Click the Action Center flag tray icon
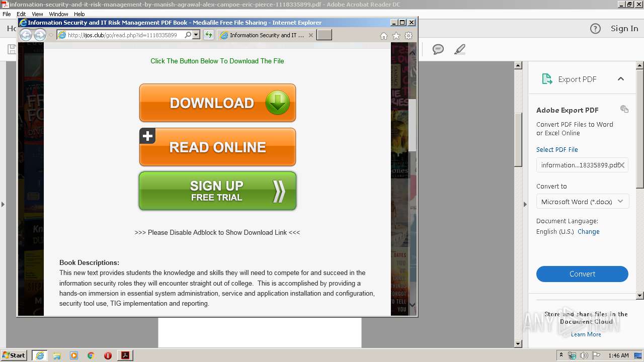The height and width of the screenshot is (362, 644). [x=596, y=355]
